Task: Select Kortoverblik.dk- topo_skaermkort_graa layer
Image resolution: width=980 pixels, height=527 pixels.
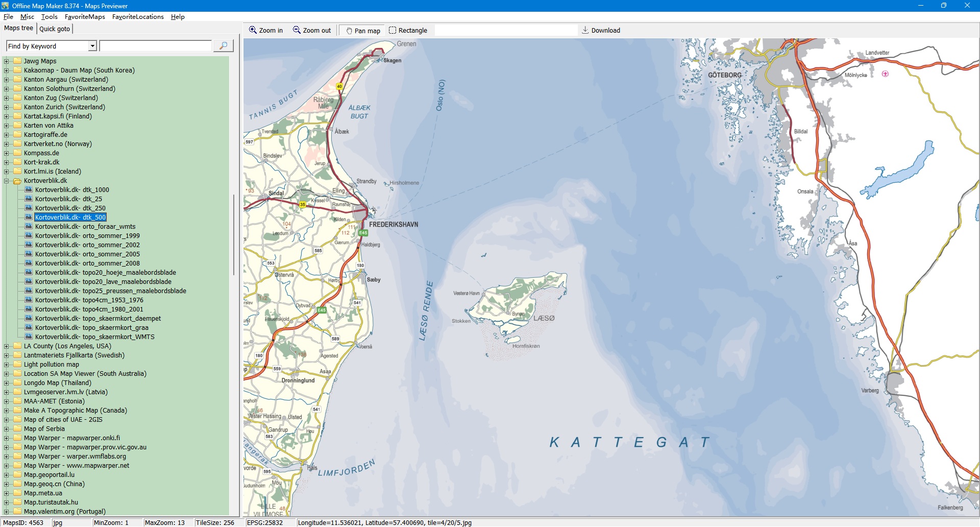Action: (91, 328)
